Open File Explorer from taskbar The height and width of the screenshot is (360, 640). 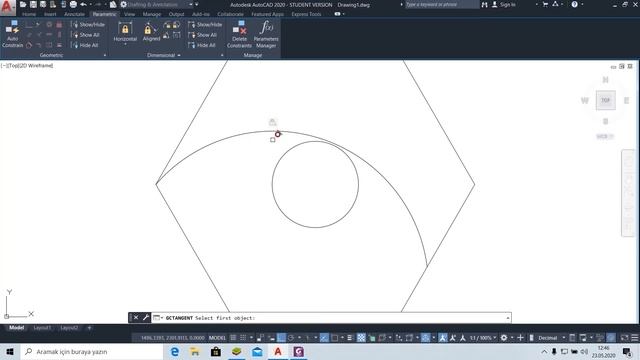pos(195,351)
